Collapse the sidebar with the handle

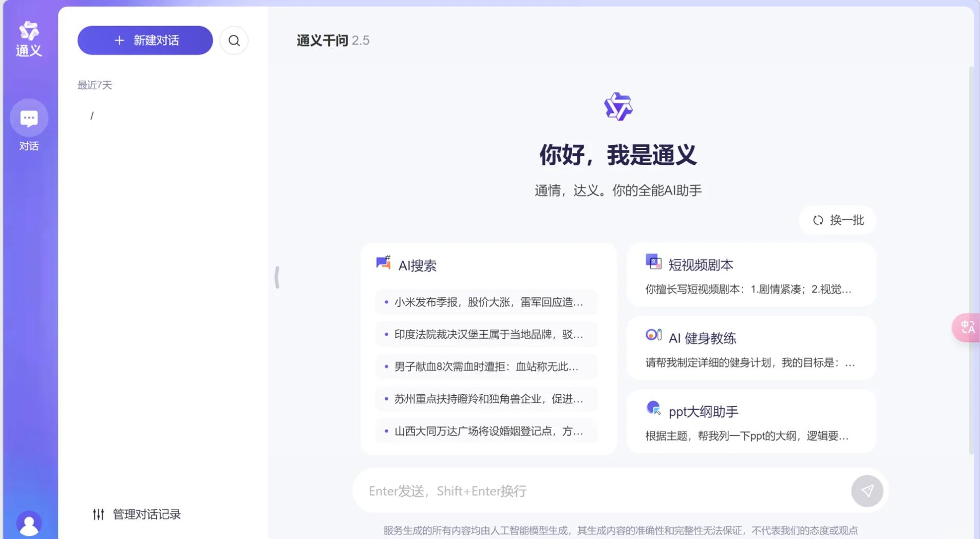click(277, 277)
